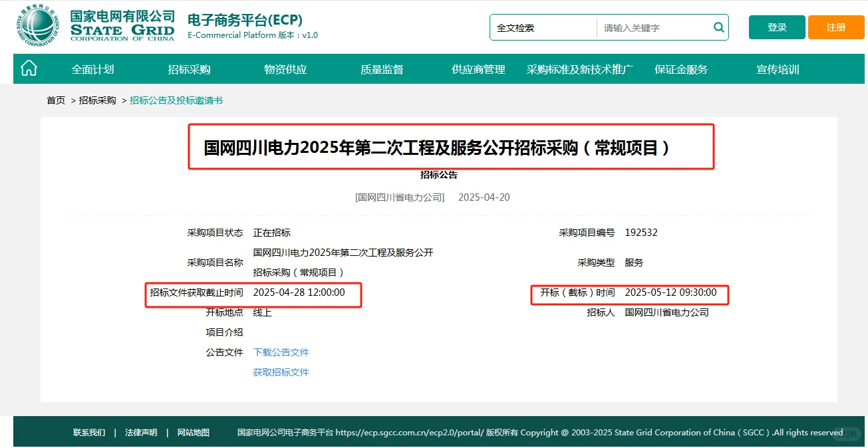Open the 质量监督 menu
Viewport: 868px width, 448px height.
coord(380,68)
